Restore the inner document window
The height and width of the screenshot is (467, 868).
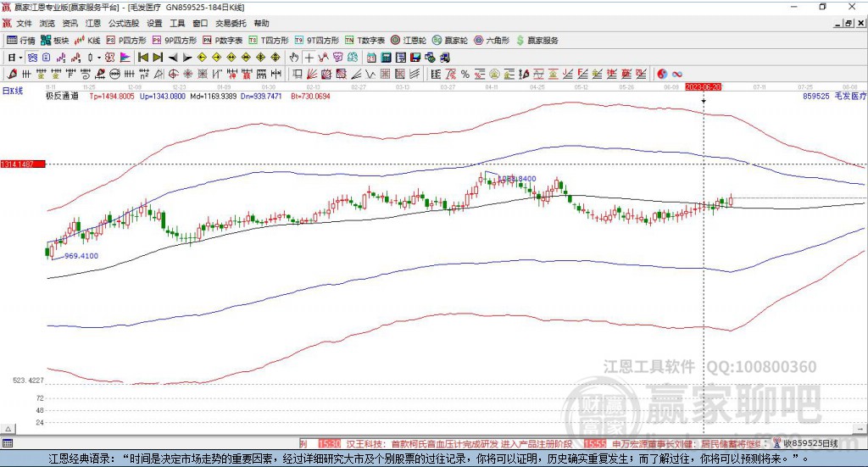[848, 23]
